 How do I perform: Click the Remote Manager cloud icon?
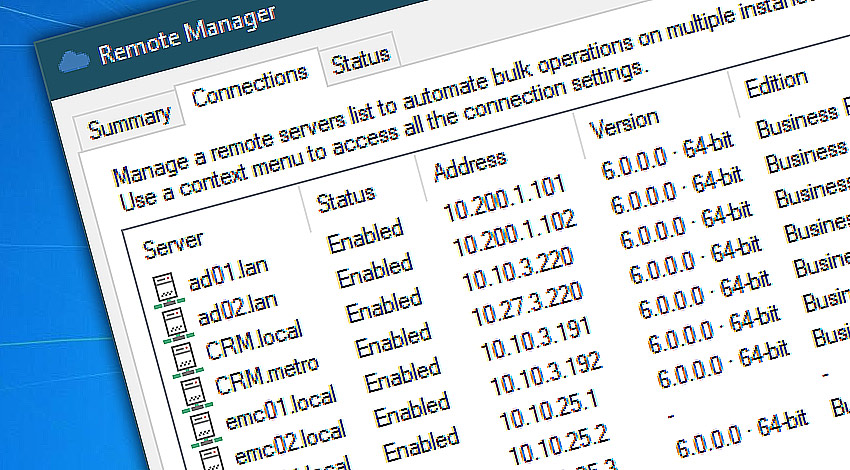[73, 61]
